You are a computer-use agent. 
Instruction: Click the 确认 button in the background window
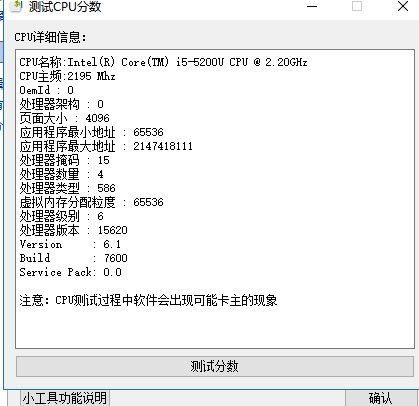click(x=382, y=398)
